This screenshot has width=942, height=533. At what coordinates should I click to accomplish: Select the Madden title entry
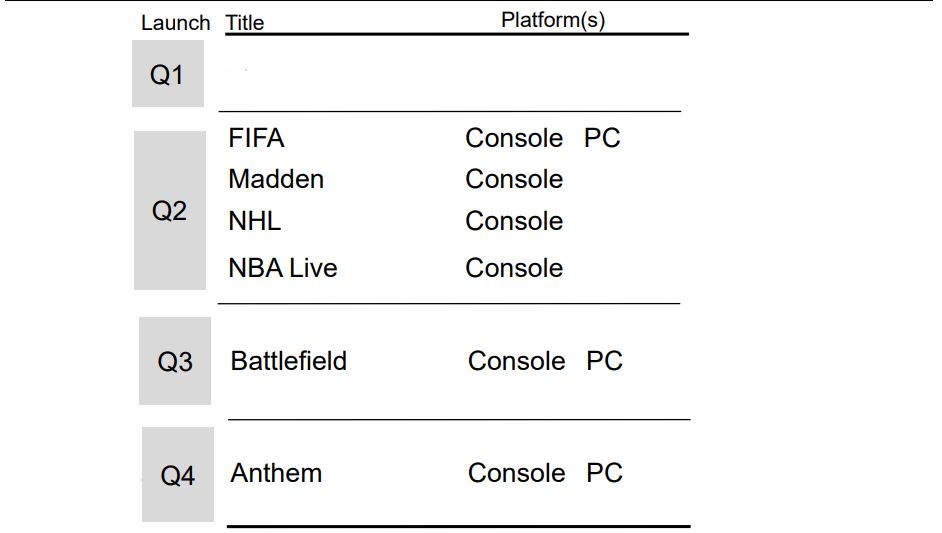[276, 180]
